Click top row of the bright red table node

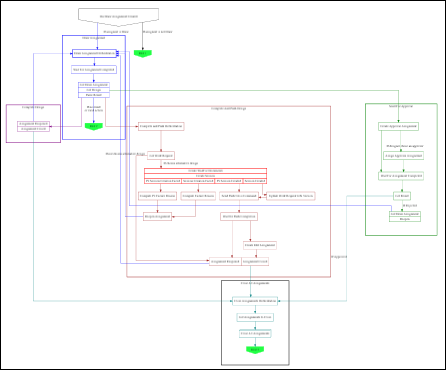pos(205,171)
